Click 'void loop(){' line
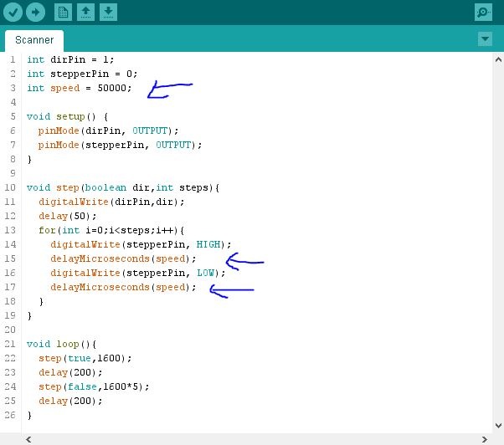The image size is (504, 445). (61, 344)
